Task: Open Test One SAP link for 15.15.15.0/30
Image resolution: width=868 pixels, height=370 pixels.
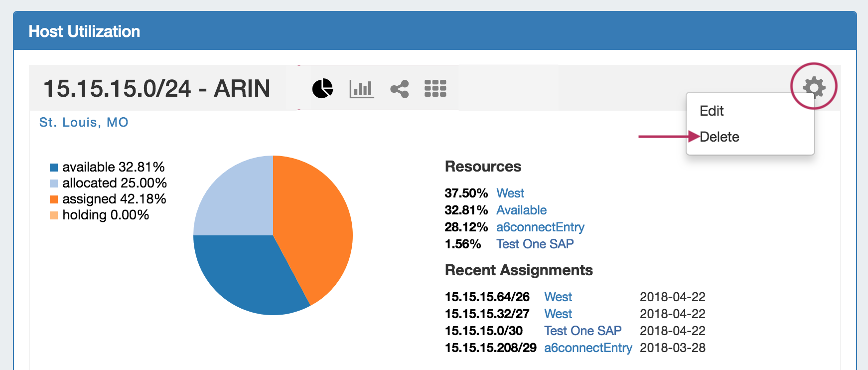Action: click(x=582, y=331)
